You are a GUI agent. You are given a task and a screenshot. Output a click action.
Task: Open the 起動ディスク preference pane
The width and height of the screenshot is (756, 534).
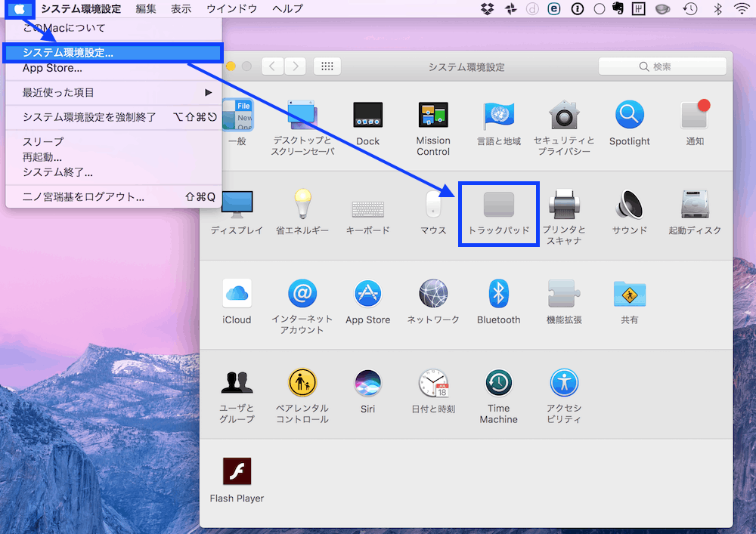695,212
